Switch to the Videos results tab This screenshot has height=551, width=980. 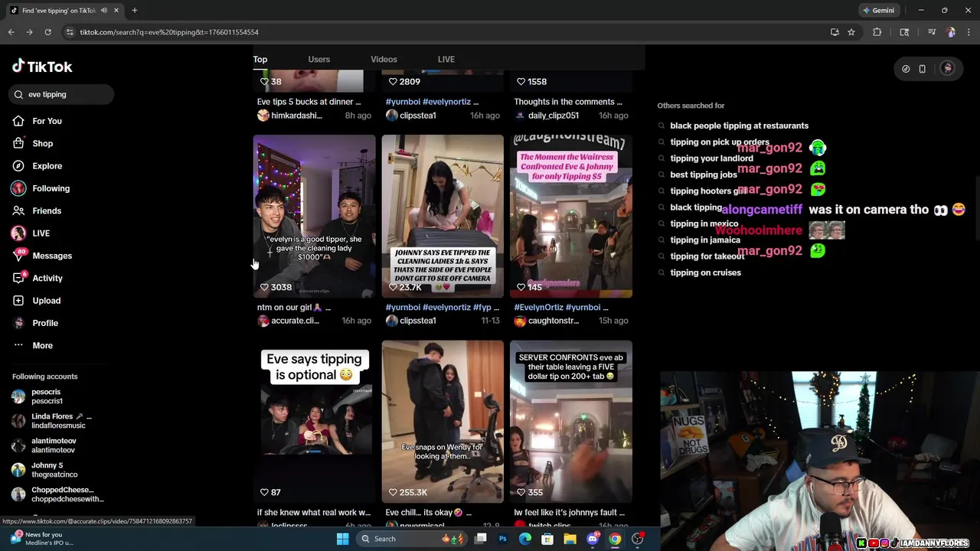point(384,59)
